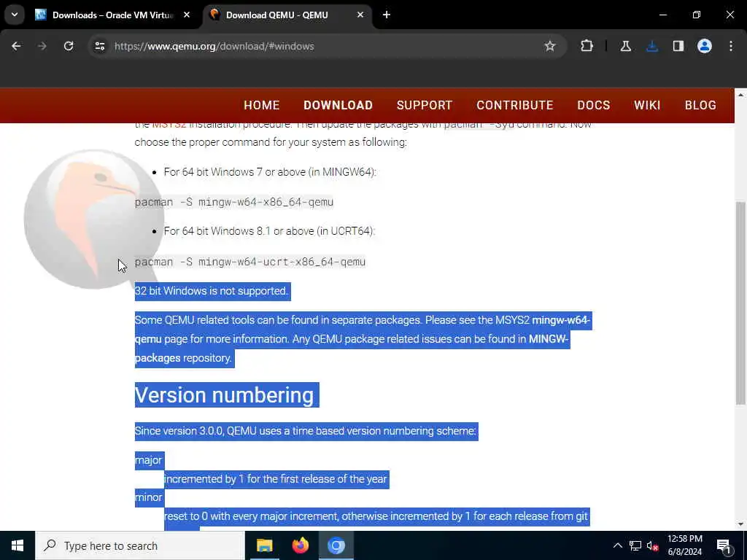This screenshot has height=560, width=747.
Task: Show hidden system tray icons
Action: tap(617, 545)
